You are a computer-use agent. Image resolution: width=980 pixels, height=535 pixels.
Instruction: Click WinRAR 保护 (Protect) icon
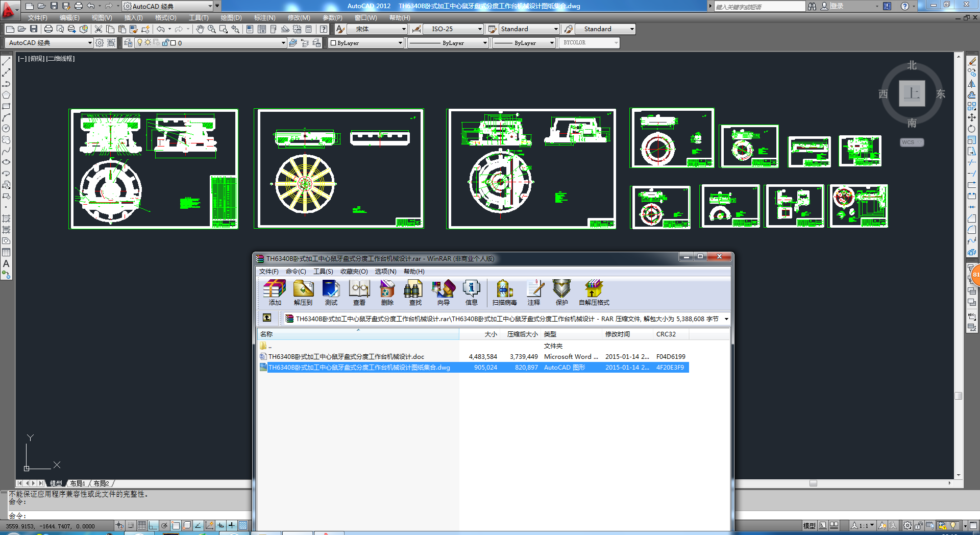tap(562, 293)
